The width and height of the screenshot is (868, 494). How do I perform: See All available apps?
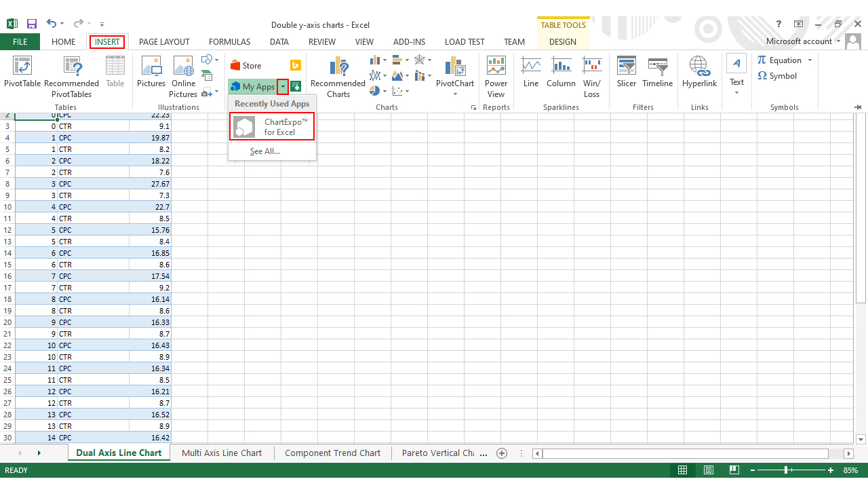point(264,151)
